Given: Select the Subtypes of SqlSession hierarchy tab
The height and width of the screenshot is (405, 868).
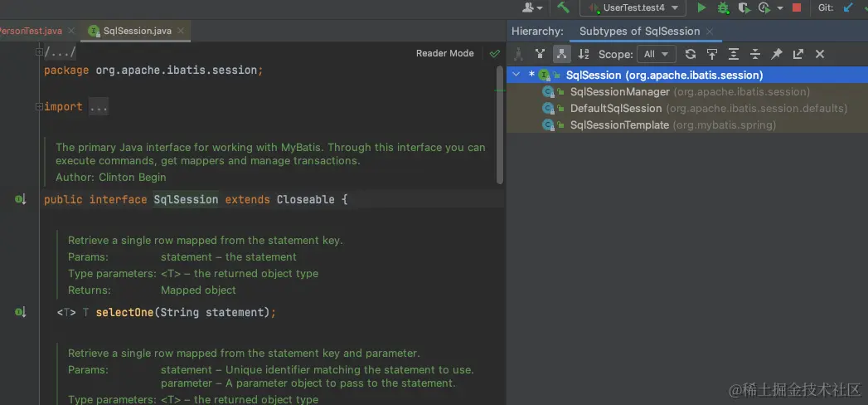Looking at the screenshot, I should (639, 32).
